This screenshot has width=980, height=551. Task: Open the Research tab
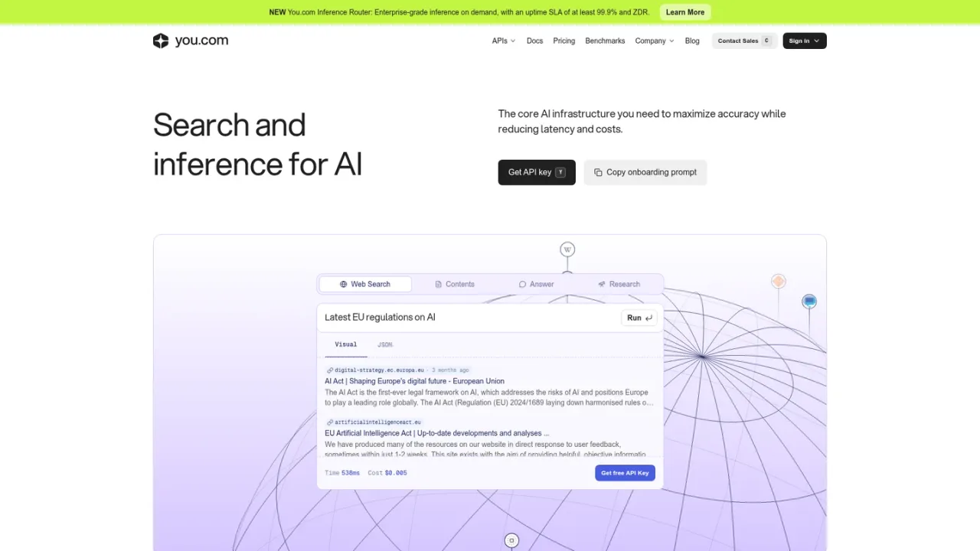619,284
